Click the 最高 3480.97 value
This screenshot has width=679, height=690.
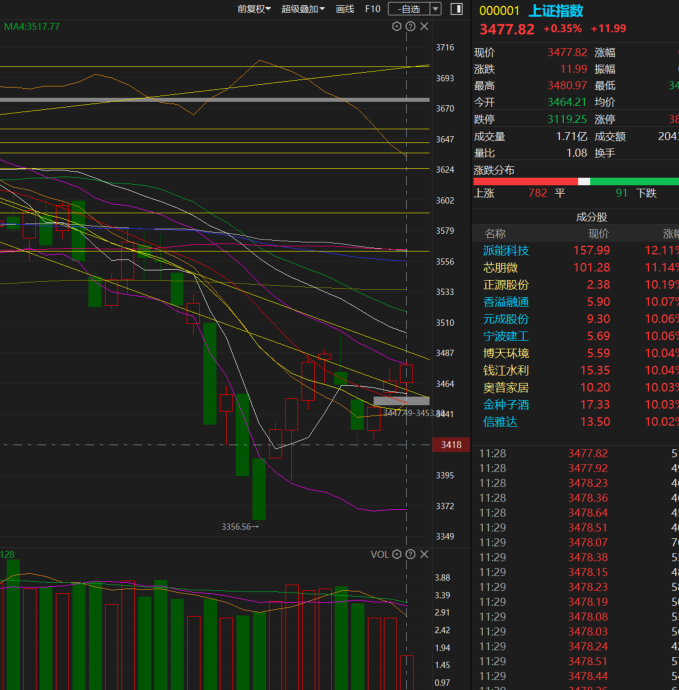tap(567, 85)
